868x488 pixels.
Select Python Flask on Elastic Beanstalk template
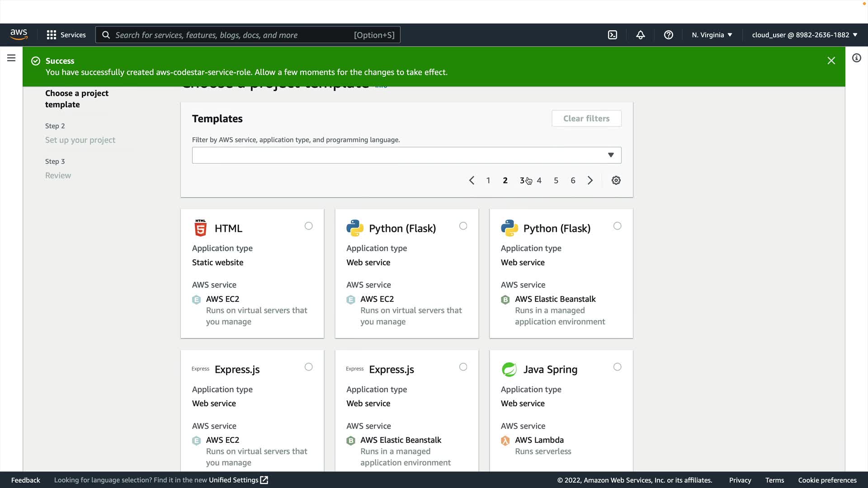617,226
